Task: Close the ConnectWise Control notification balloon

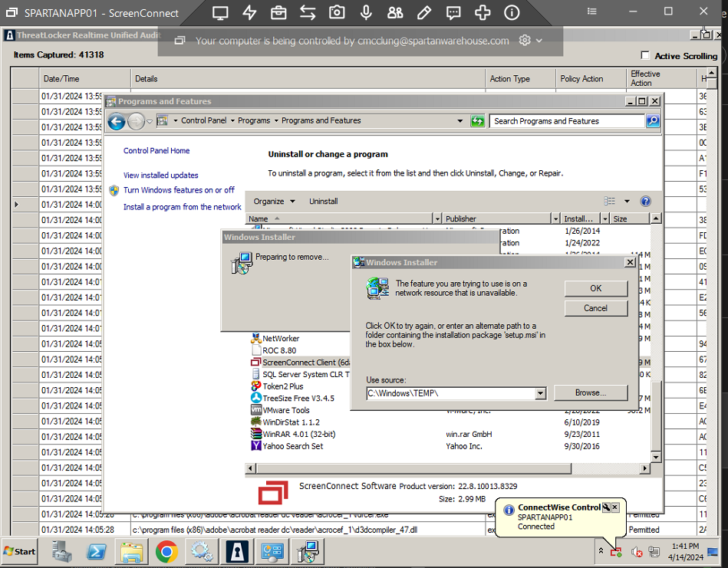Action: pyautogui.click(x=614, y=507)
